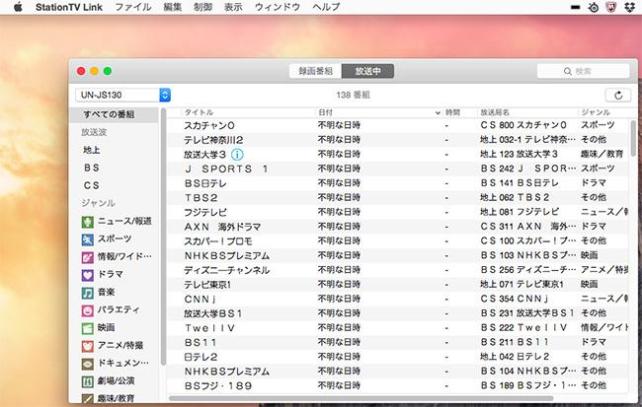Viewport: 642px width, 407px height.
Task: Click the refresh button in the toolbar
Action: click(618, 95)
